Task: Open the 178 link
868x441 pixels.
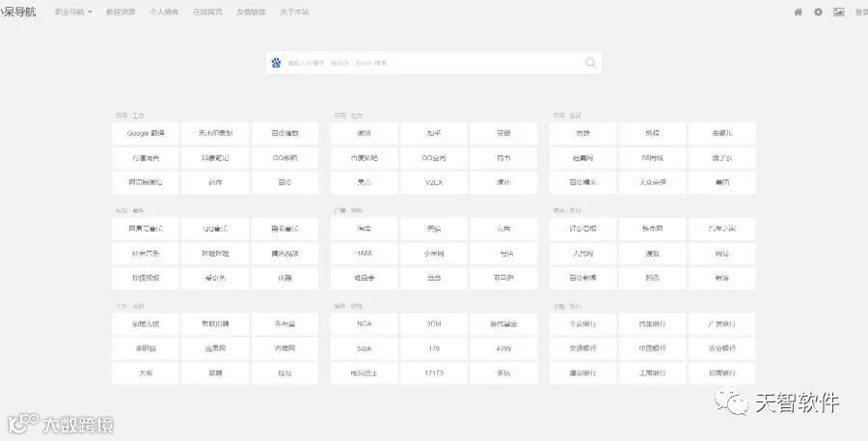Action: tap(434, 348)
